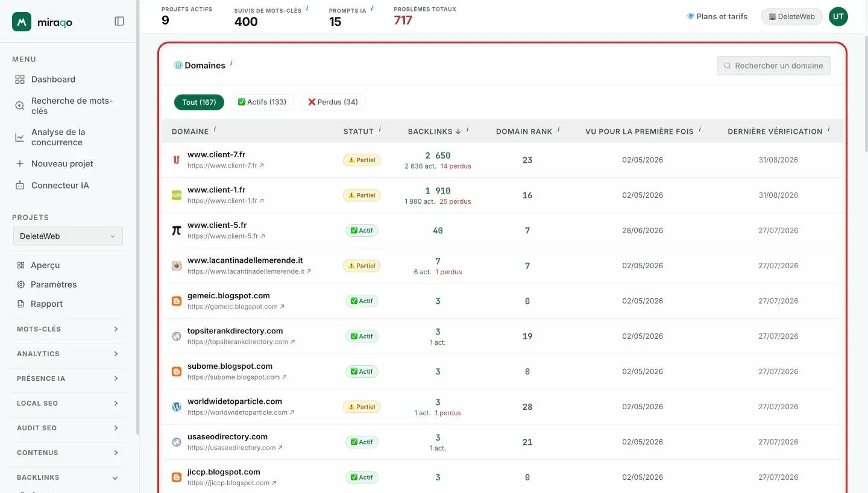Expand the AUDIT SEO section
The height and width of the screenshot is (493, 868).
pos(68,428)
